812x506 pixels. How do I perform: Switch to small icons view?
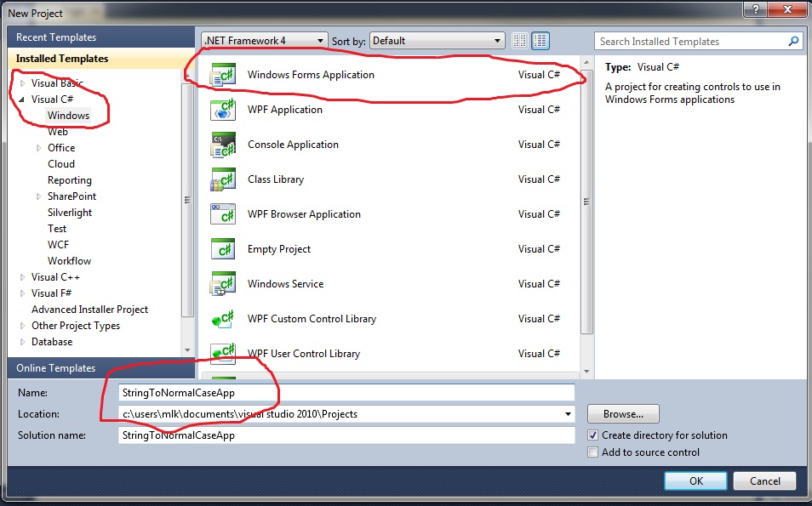520,41
